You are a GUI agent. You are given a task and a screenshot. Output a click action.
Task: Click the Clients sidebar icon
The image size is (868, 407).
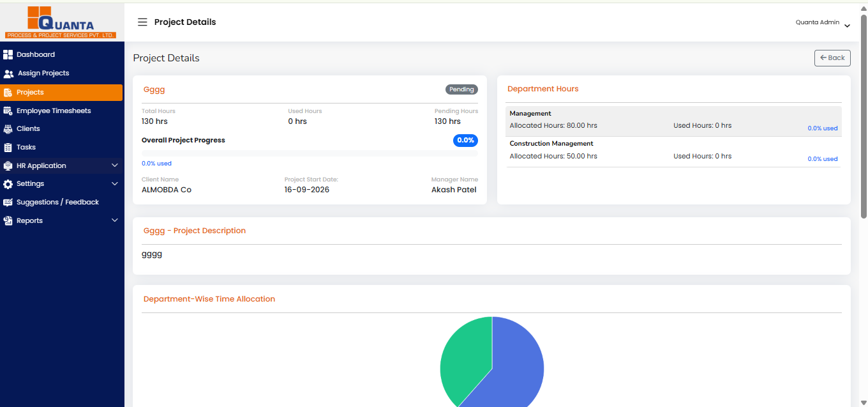click(8, 129)
